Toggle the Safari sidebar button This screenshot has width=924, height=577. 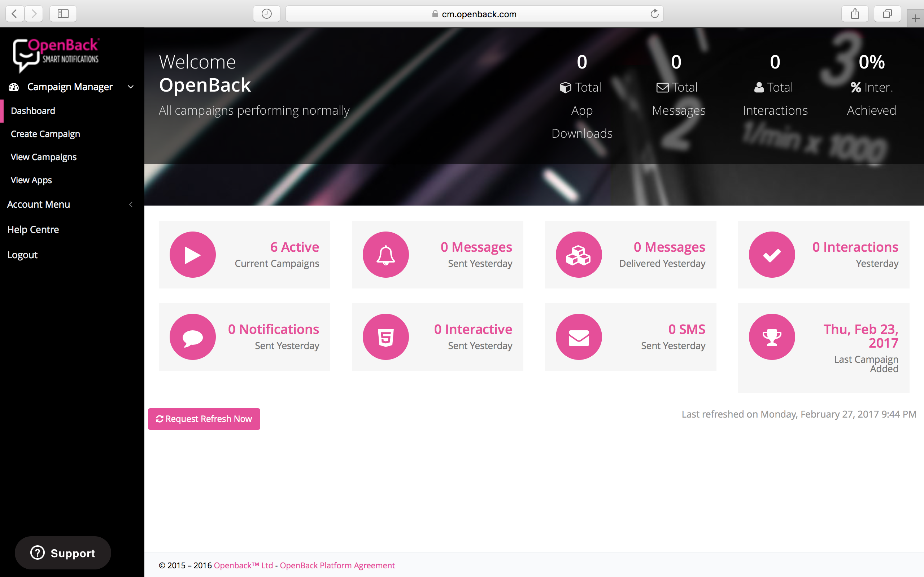pyautogui.click(x=63, y=14)
